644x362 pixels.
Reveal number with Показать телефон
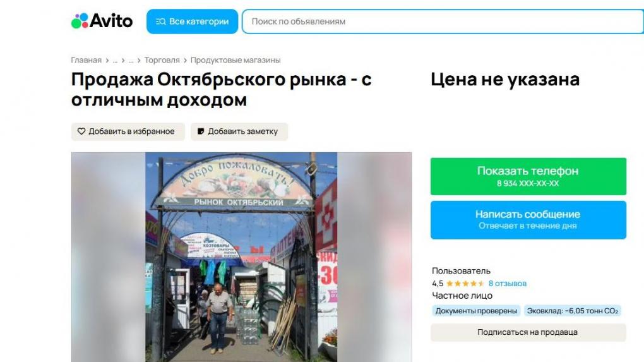528,176
